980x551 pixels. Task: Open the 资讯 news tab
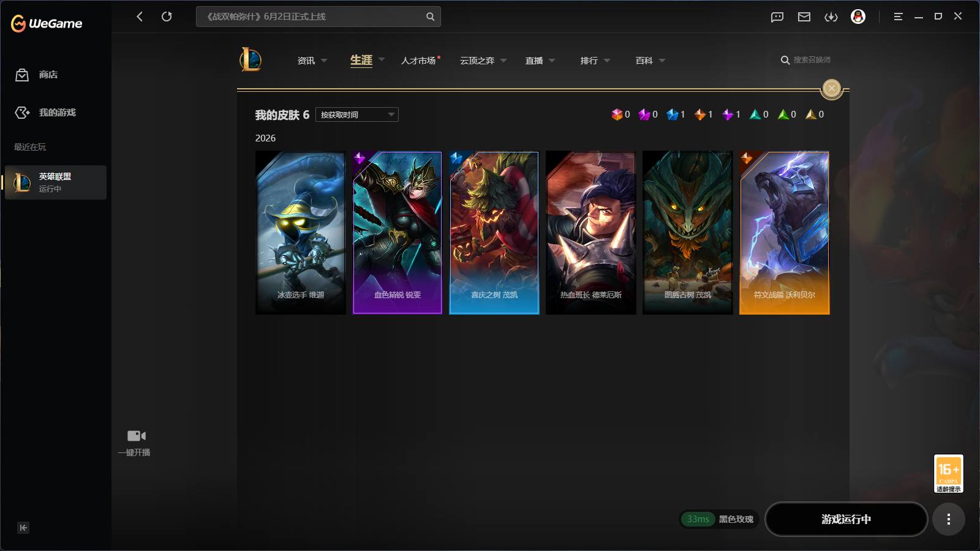pos(306,61)
